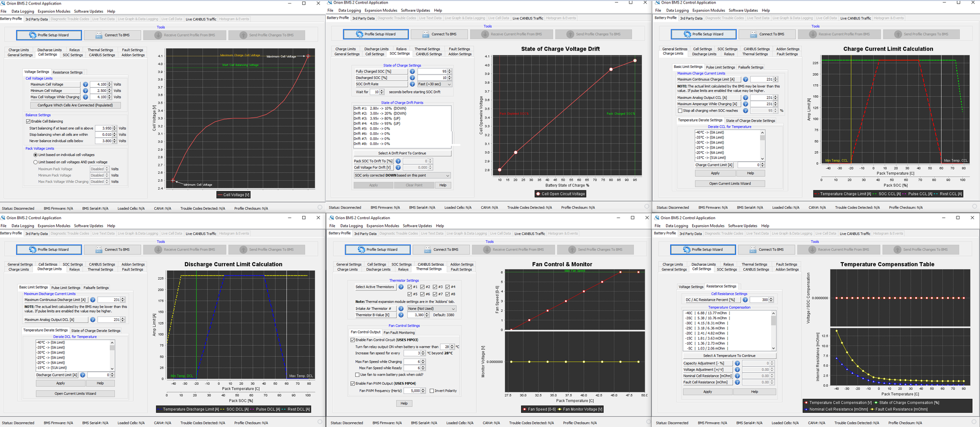Click help icon for Voltage Adjustment [+/-V]
The image size is (980, 427).
(737, 369)
